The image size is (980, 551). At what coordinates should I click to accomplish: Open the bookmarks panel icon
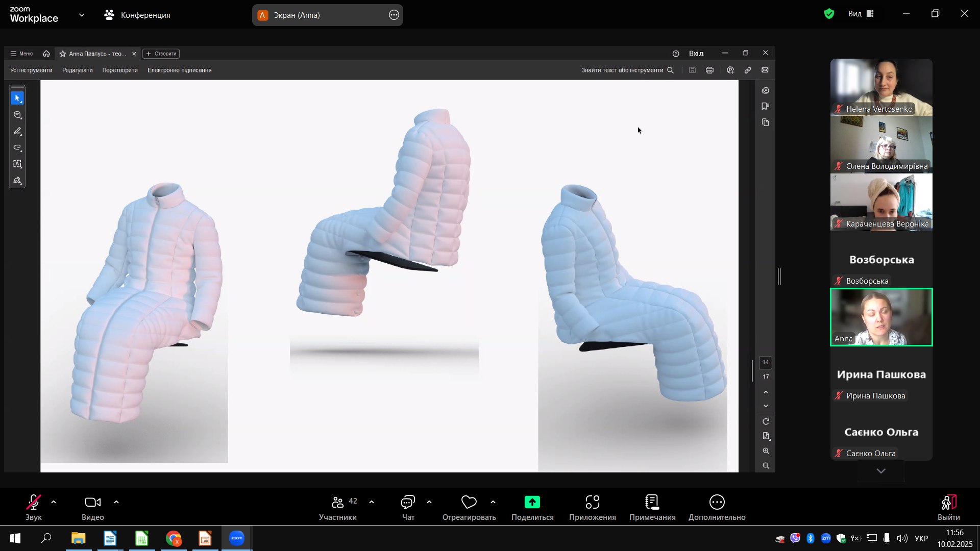tap(765, 106)
